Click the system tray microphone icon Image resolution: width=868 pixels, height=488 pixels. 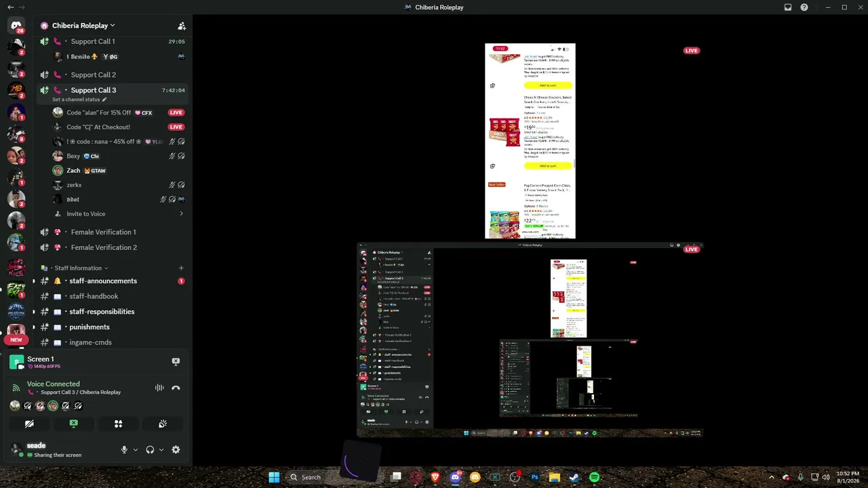[801, 477]
